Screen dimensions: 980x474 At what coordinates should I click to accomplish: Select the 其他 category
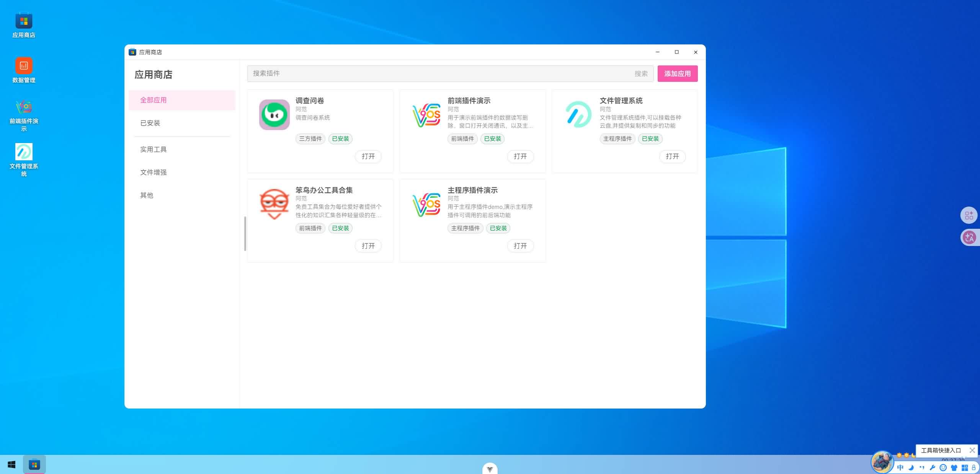point(182,195)
